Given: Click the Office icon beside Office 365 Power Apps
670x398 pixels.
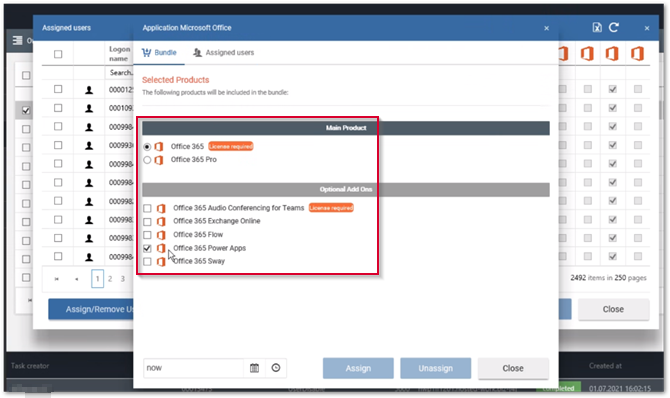Looking at the screenshot, I should 161,248.
